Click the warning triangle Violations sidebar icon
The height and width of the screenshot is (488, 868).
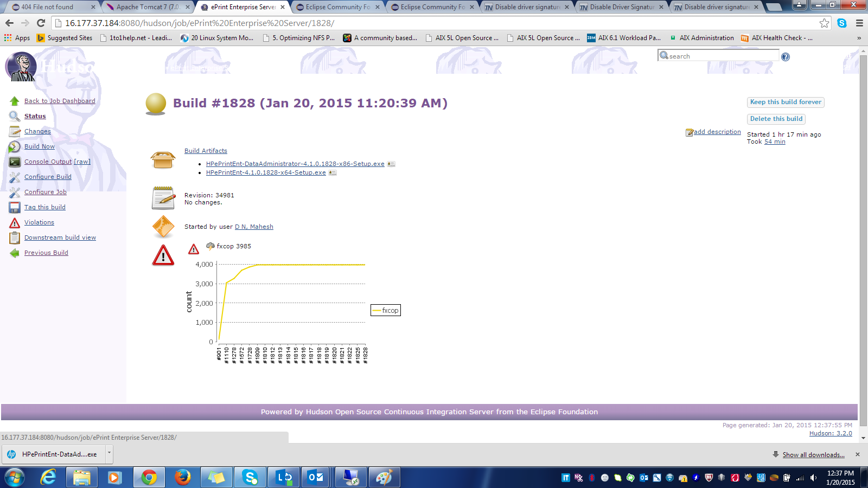tap(15, 223)
